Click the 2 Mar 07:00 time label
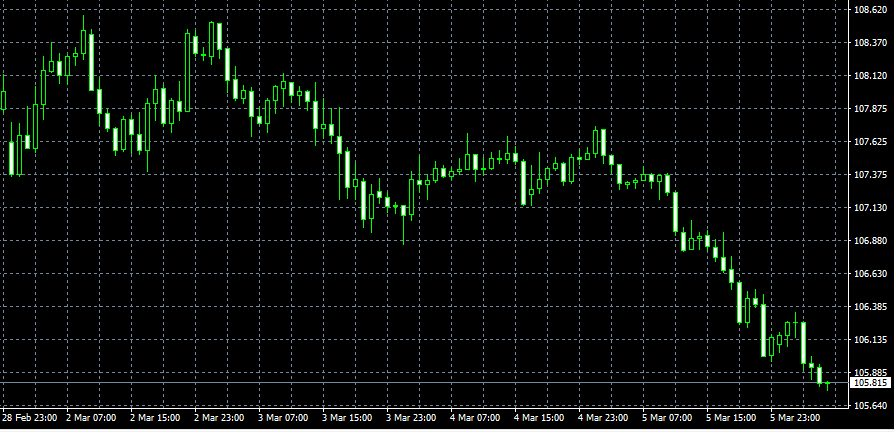 [91, 418]
